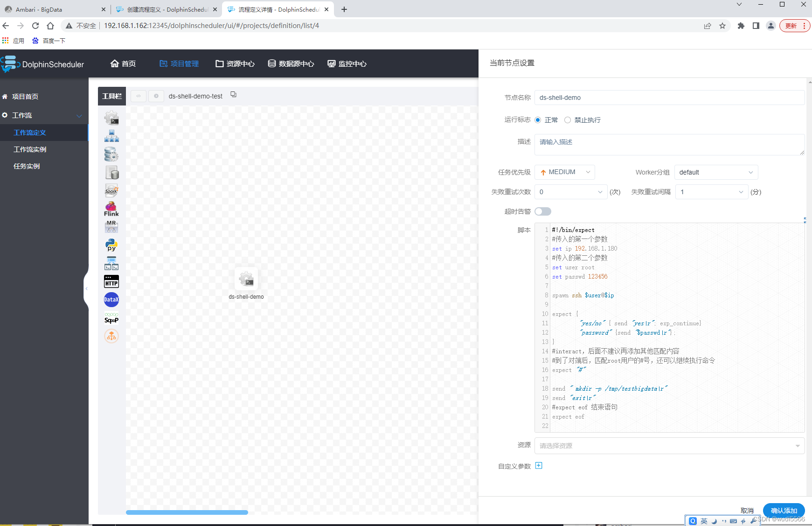Click the 确认添加 button
Image resolution: width=812 pixels, height=526 pixels.
pos(784,511)
